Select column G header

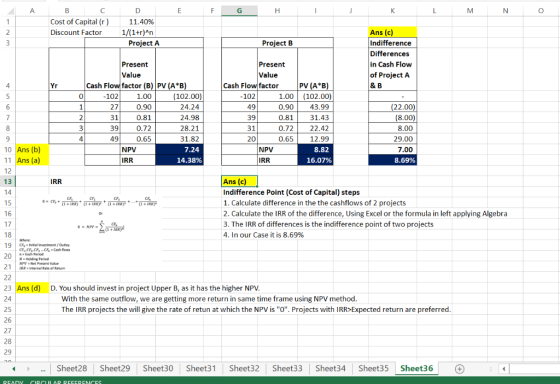coord(239,11)
